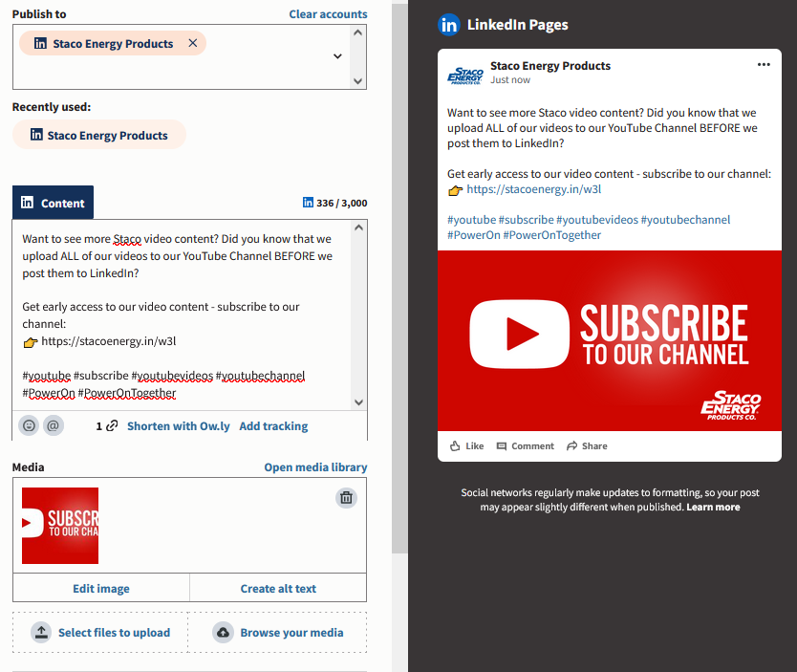Screen dimensions: 797x672
Task: Click the Just now timestamp in preview
Action: pos(509,79)
